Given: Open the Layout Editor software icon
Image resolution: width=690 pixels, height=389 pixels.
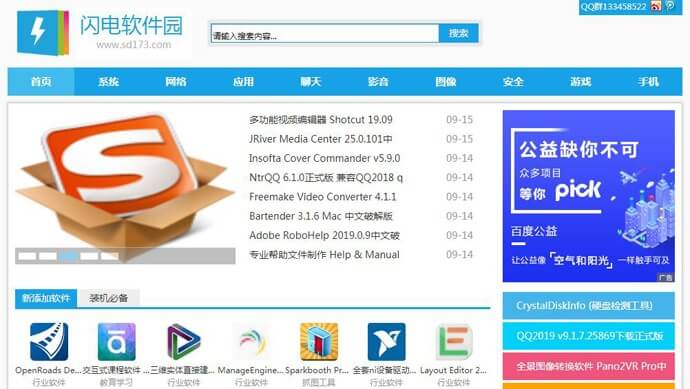Looking at the screenshot, I should [x=454, y=341].
